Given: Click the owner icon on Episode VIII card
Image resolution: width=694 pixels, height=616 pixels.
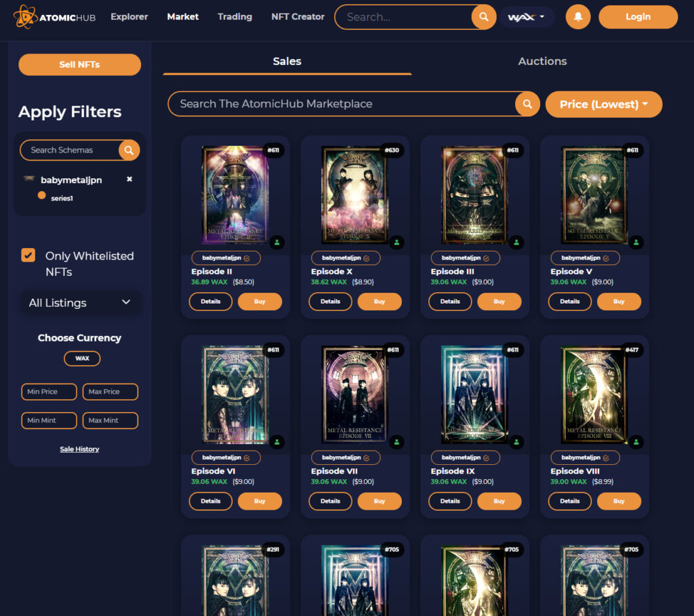Looking at the screenshot, I should pos(636,442).
